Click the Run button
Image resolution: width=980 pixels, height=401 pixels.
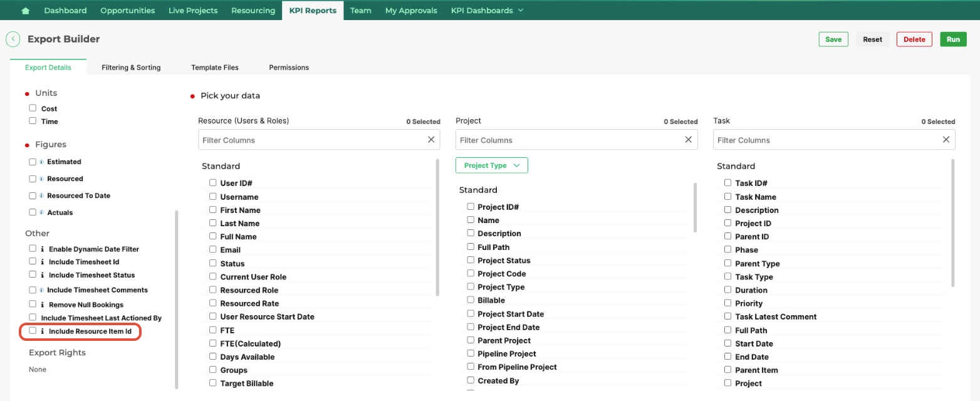tap(953, 39)
